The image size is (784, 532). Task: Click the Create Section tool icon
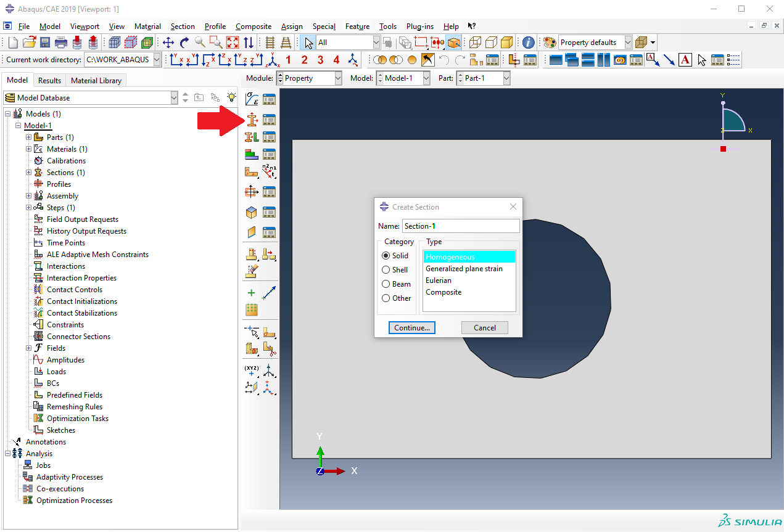tap(251, 120)
